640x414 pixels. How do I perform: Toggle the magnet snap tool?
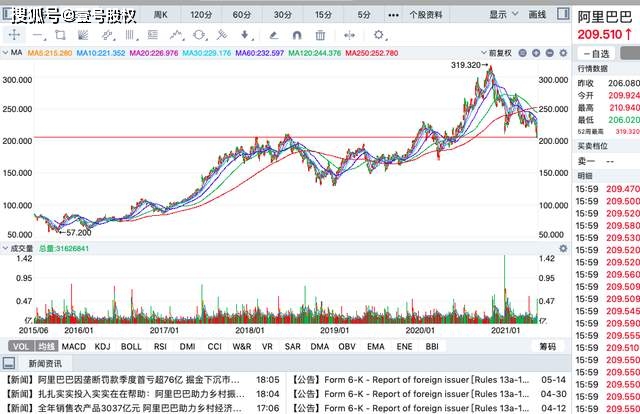297,36
